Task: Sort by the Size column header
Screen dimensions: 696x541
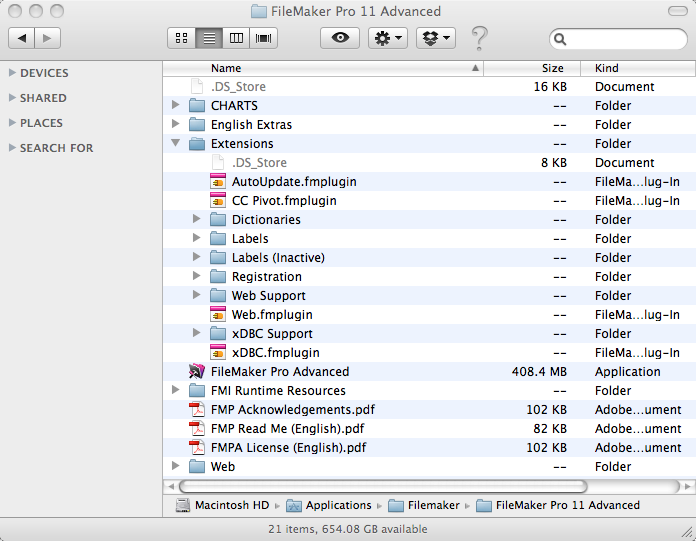Action: (x=532, y=68)
